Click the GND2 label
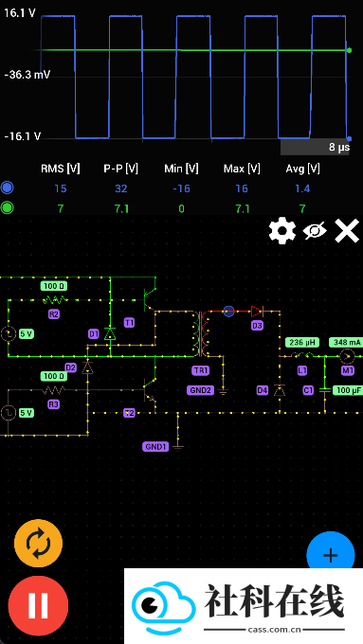The width and height of the screenshot is (363, 644). [201, 390]
